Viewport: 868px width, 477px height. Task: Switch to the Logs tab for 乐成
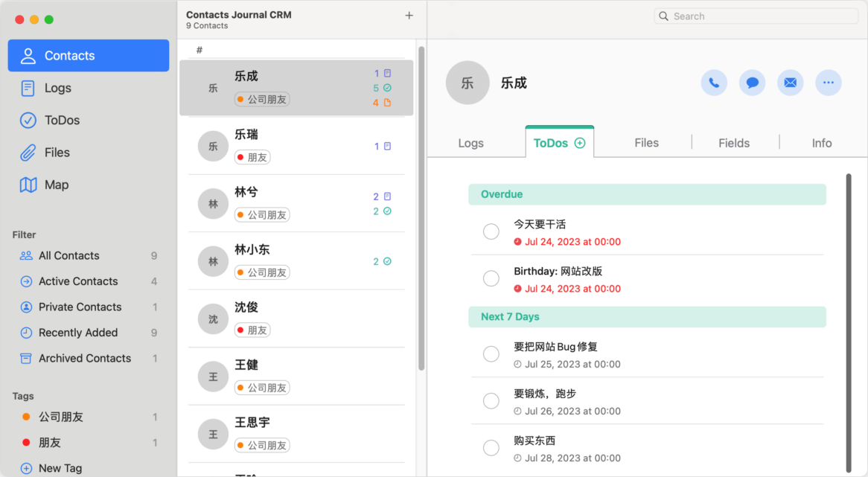pos(471,143)
